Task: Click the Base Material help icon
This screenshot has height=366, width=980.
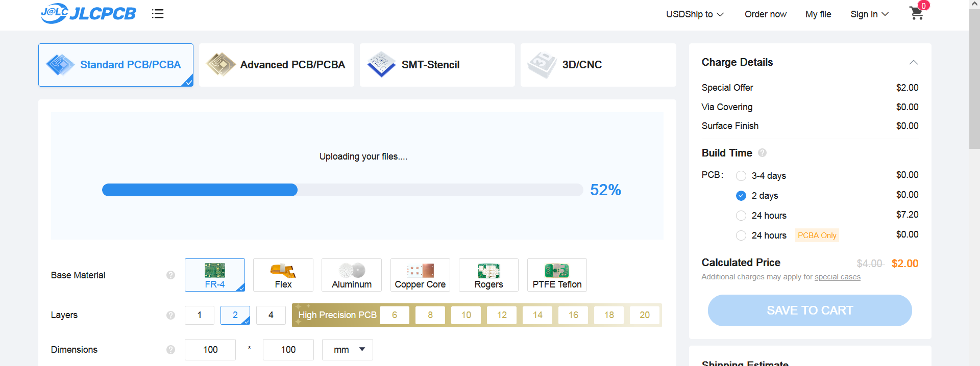Action: 170,275
